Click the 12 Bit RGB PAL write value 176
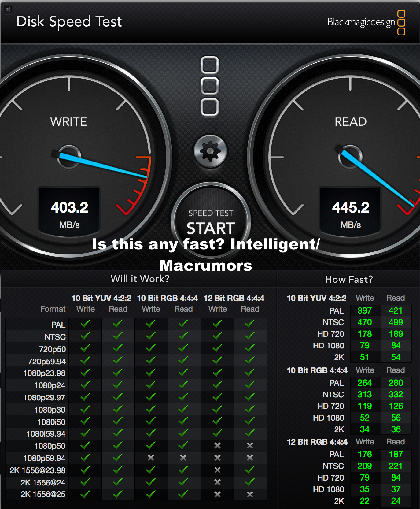 pyautogui.click(x=365, y=455)
